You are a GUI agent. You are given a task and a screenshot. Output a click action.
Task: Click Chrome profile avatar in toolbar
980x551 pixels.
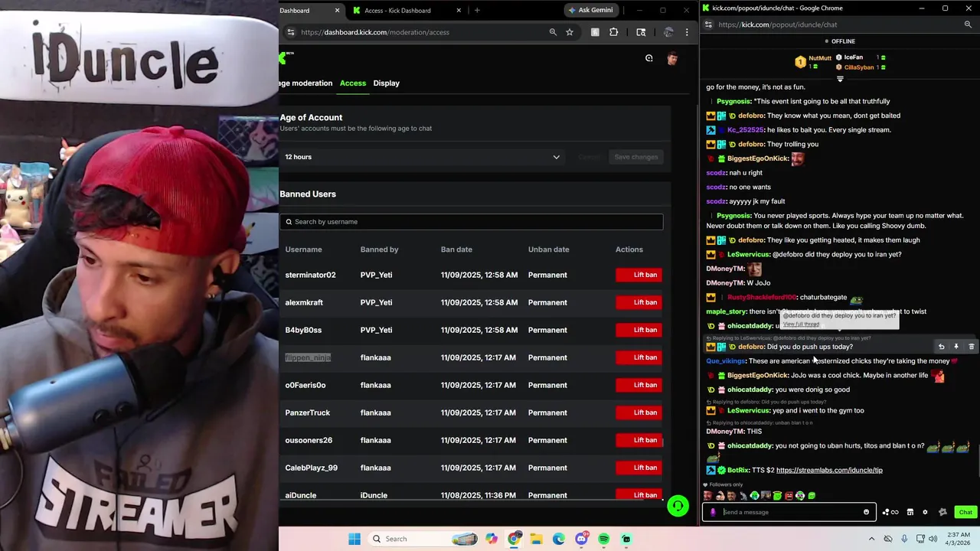(668, 32)
